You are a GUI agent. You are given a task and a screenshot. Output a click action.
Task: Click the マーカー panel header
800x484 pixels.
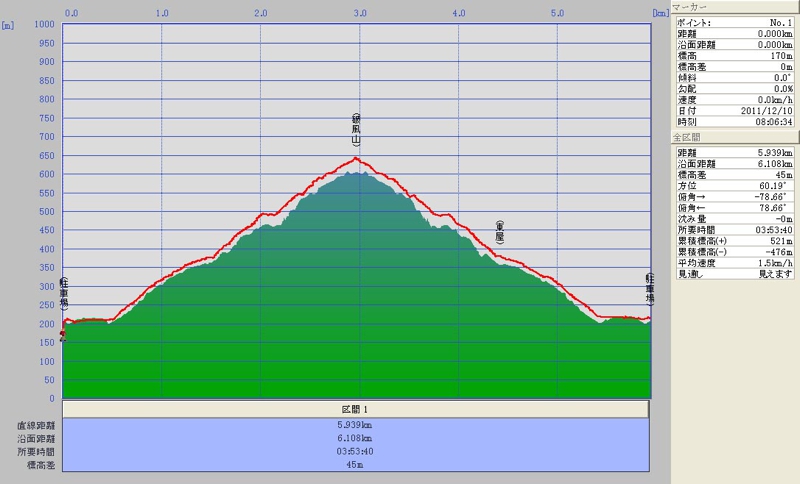point(734,7)
